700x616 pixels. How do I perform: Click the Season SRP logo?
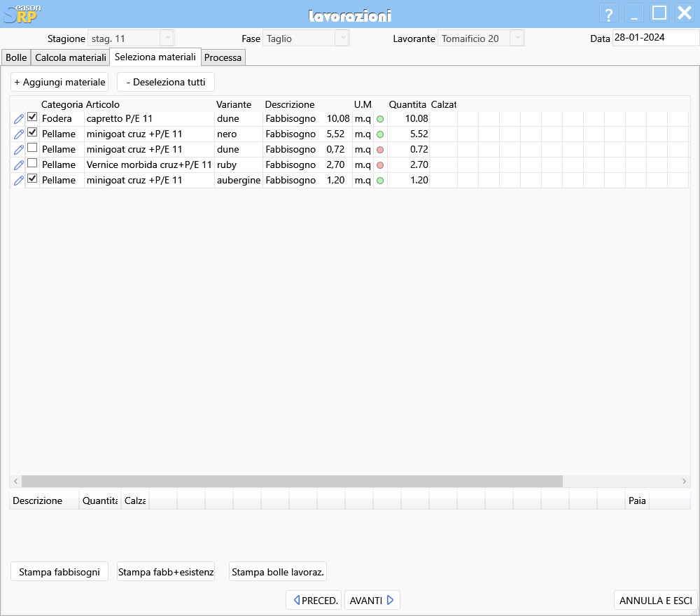22,13
